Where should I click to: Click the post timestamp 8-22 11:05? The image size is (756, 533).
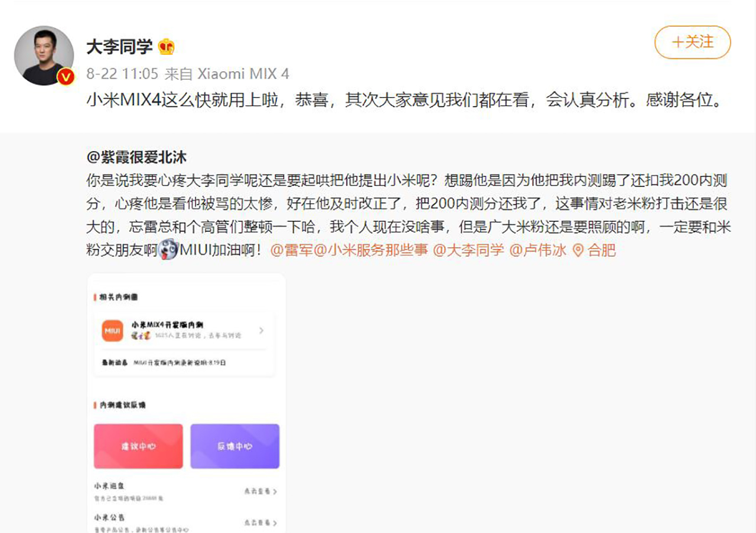[x=122, y=74]
